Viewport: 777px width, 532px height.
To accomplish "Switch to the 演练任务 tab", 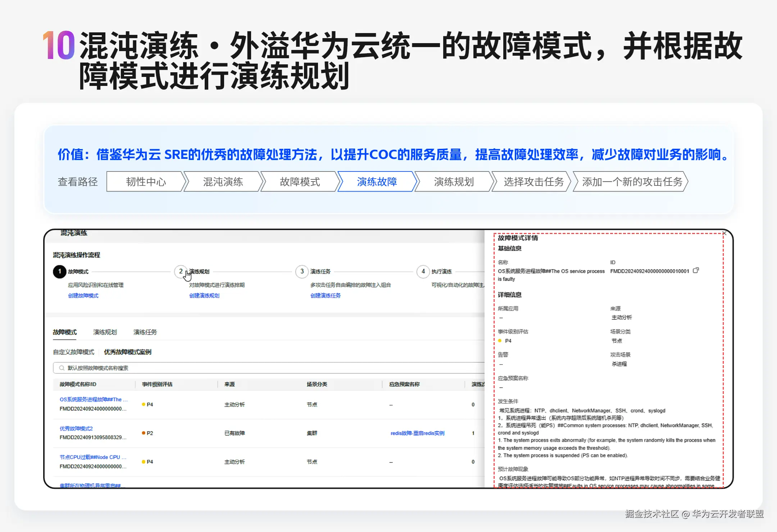I will (x=145, y=332).
